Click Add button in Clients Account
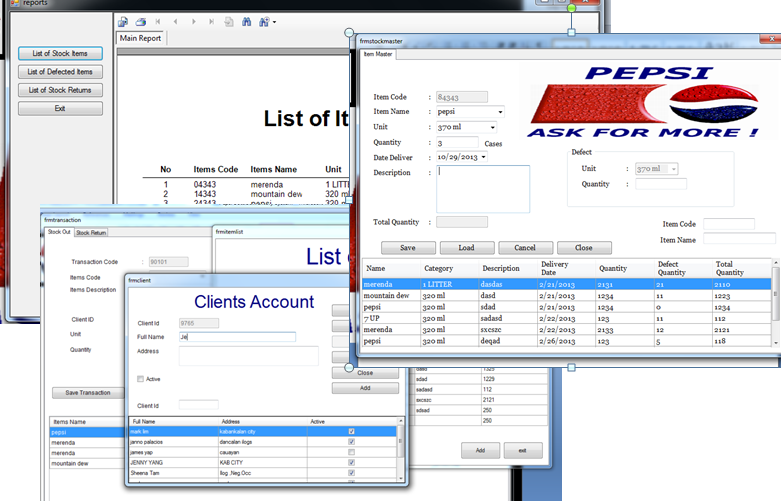Screen dimensions: 781x501 [365, 388]
